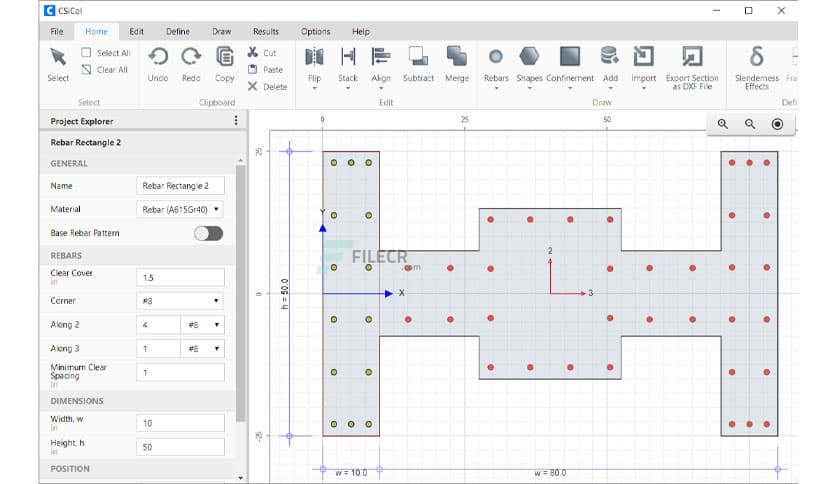Click the Merge shapes icon

coord(457,57)
